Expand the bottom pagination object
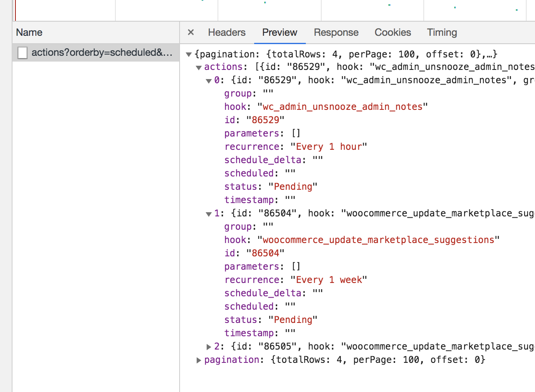Viewport: 535px width, 392px height. point(199,360)
